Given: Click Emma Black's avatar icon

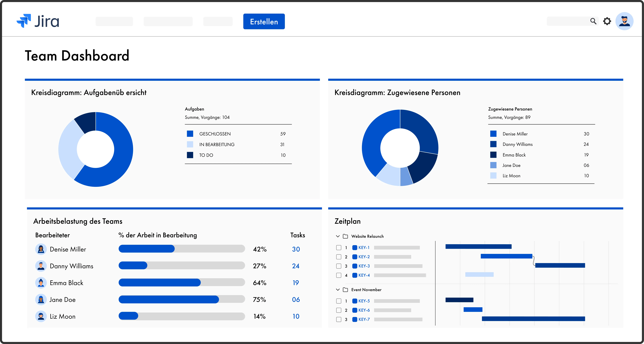Looking at the screenshot, I should point(41,283).
